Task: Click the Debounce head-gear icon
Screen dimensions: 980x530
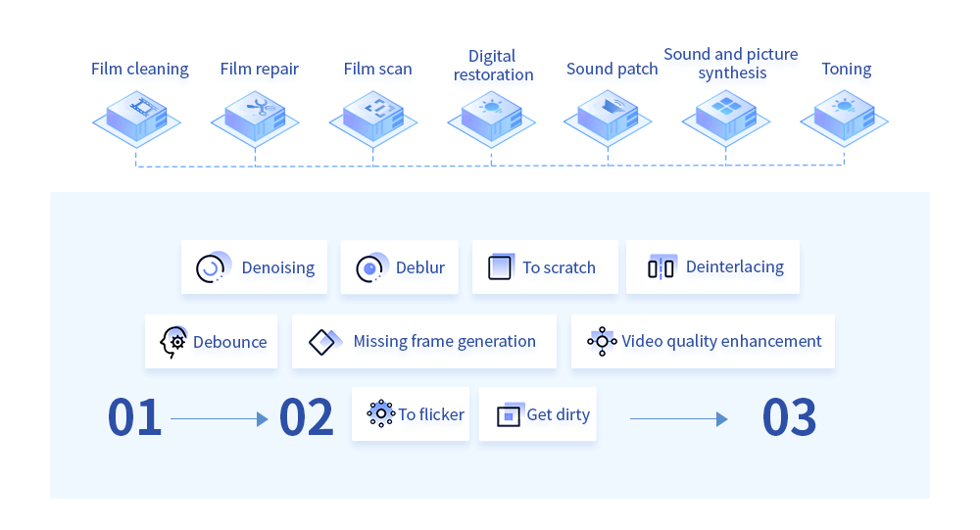Action: pos(173,342)
